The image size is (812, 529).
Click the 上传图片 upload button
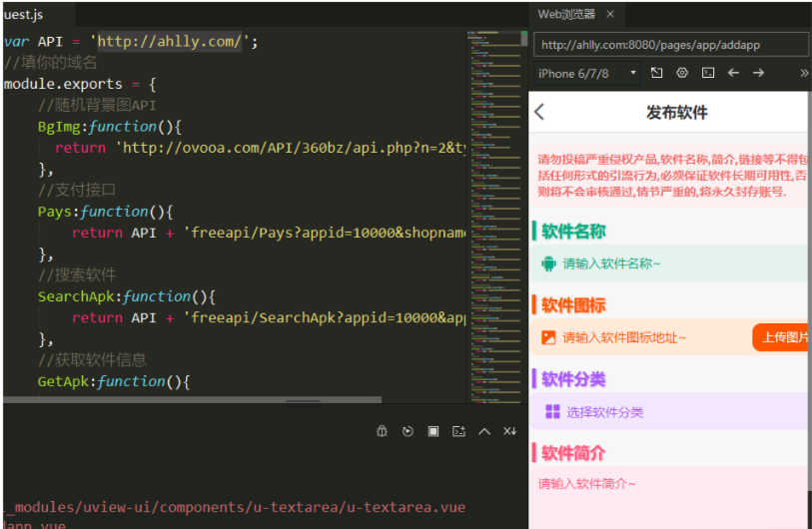[x=782, y=337]
